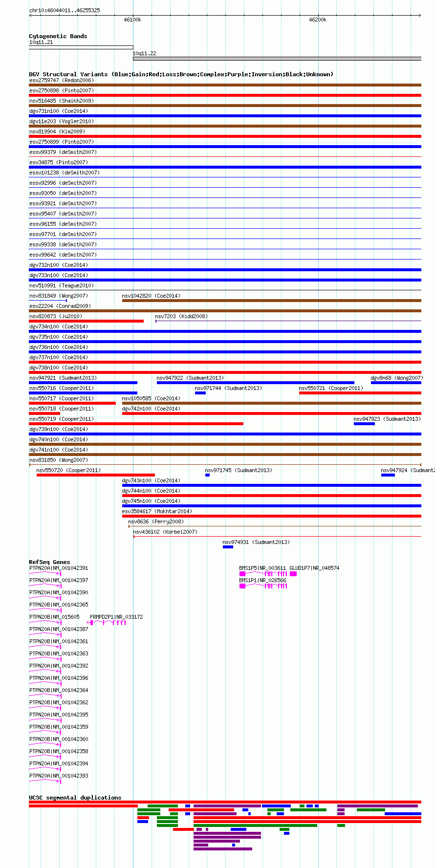
Task: Select variant label nsv436102 (Korbel2007)
Action: (x=165, y=532)
